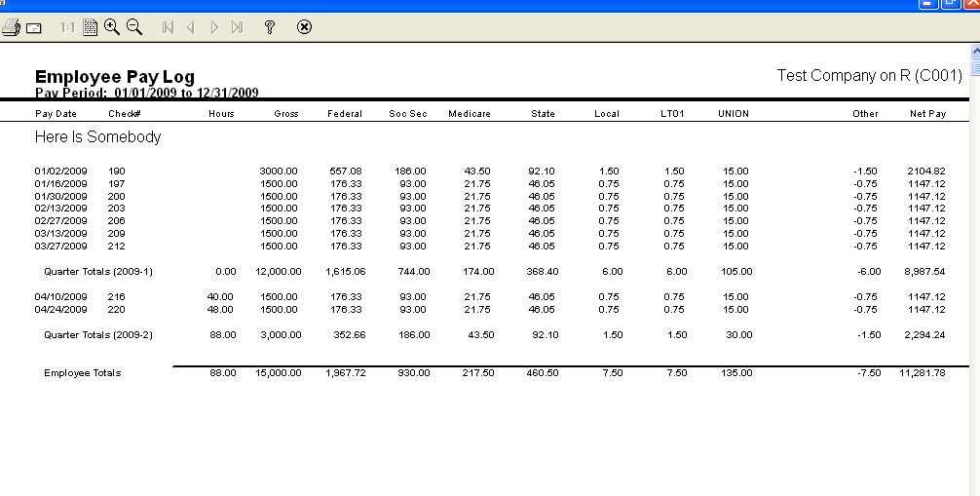This screenshot has width=980, height=496.
Task: Click the Net Pay column header
Action: (927, 114)
